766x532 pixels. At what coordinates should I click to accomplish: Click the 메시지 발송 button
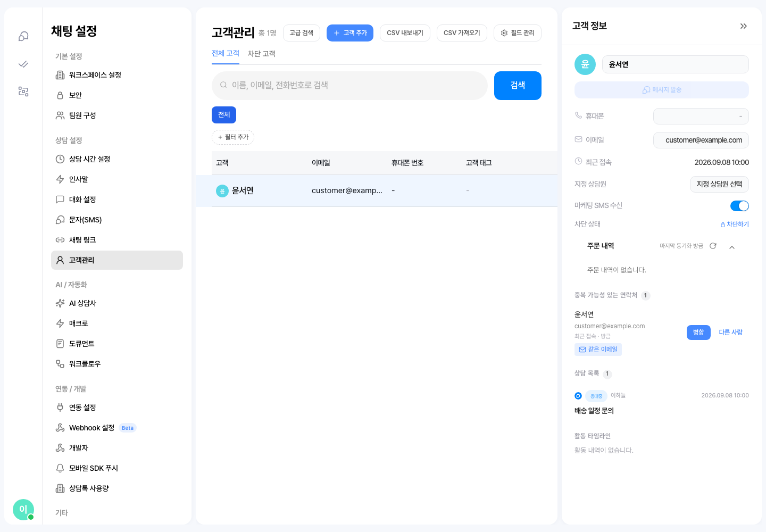coord(662,90)
